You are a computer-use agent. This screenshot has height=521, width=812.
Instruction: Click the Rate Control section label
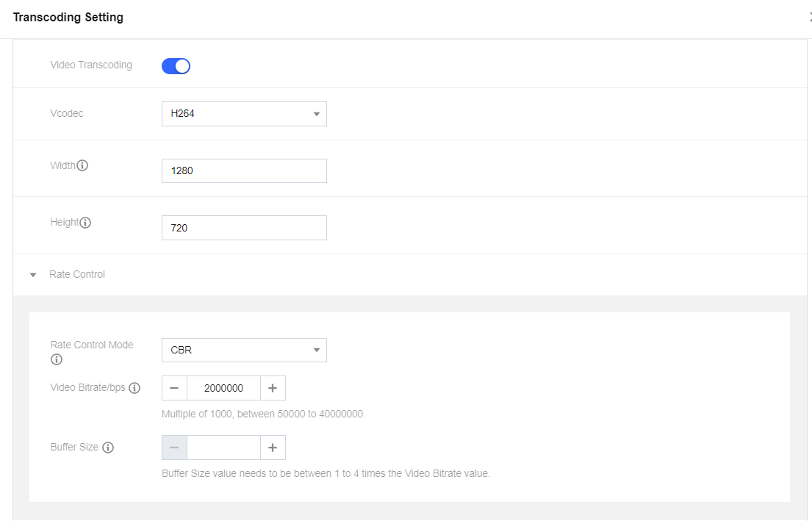point(77,274)
